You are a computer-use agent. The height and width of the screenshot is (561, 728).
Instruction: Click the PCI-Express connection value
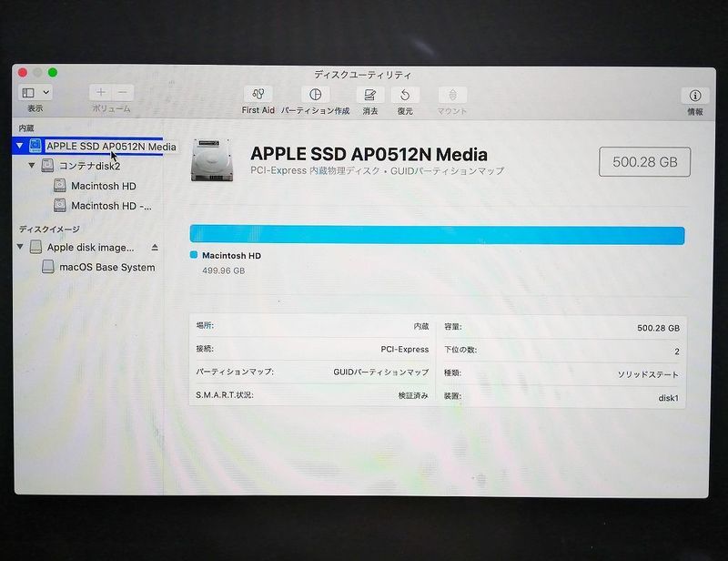click(404, 350)
